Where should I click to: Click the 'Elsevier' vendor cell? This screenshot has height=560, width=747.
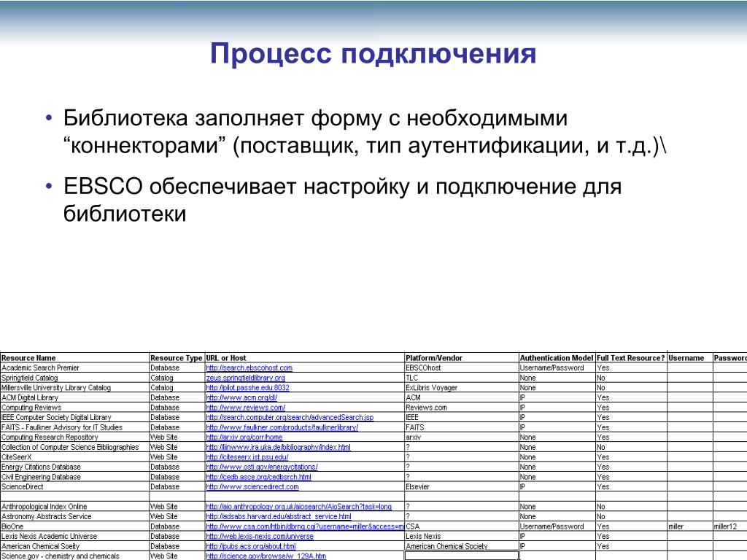tap(462, 486)
